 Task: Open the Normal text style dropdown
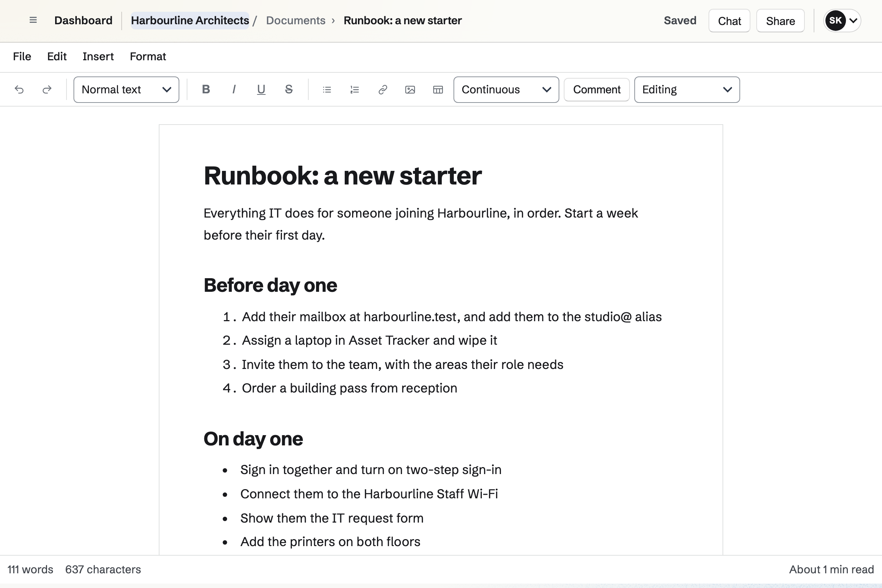(126, 90)
